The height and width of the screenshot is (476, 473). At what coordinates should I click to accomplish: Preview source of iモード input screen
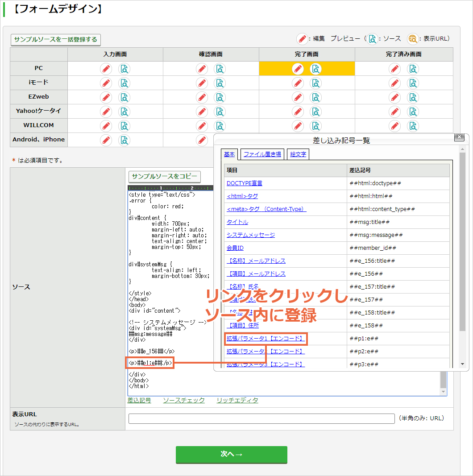[124, 83]
